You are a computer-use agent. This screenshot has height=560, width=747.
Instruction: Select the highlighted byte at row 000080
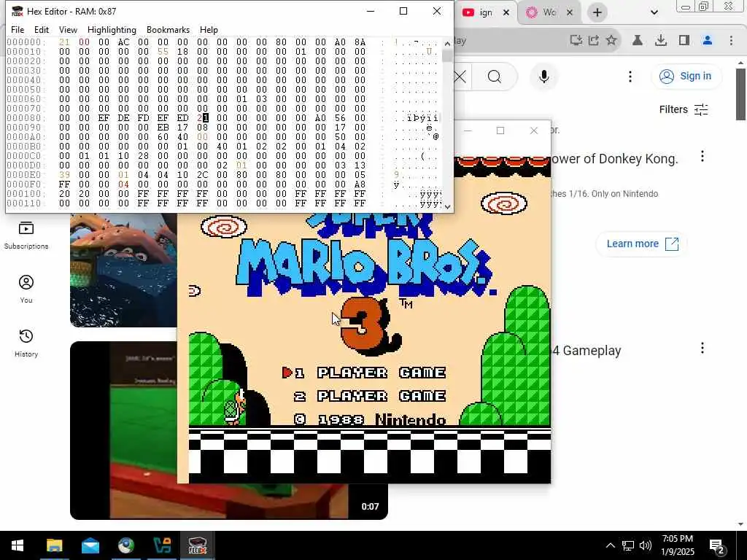(203, 118)
